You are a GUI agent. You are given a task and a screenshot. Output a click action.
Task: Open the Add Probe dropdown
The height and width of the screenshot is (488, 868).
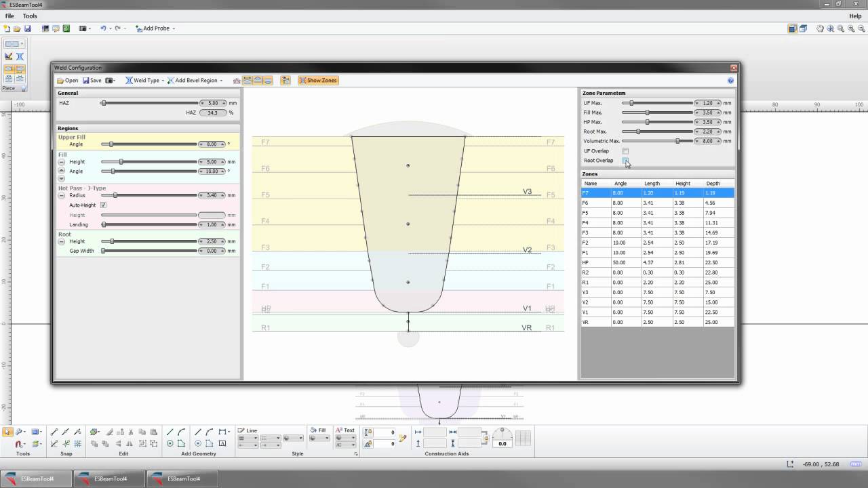pyautogui.click(x=155, y=28)
